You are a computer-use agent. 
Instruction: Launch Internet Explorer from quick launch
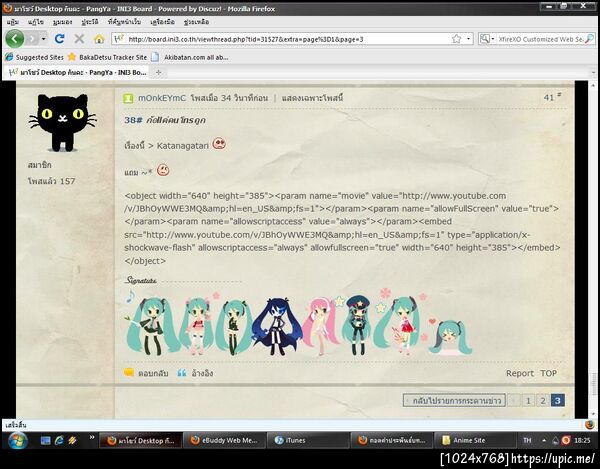pos(59,440)
